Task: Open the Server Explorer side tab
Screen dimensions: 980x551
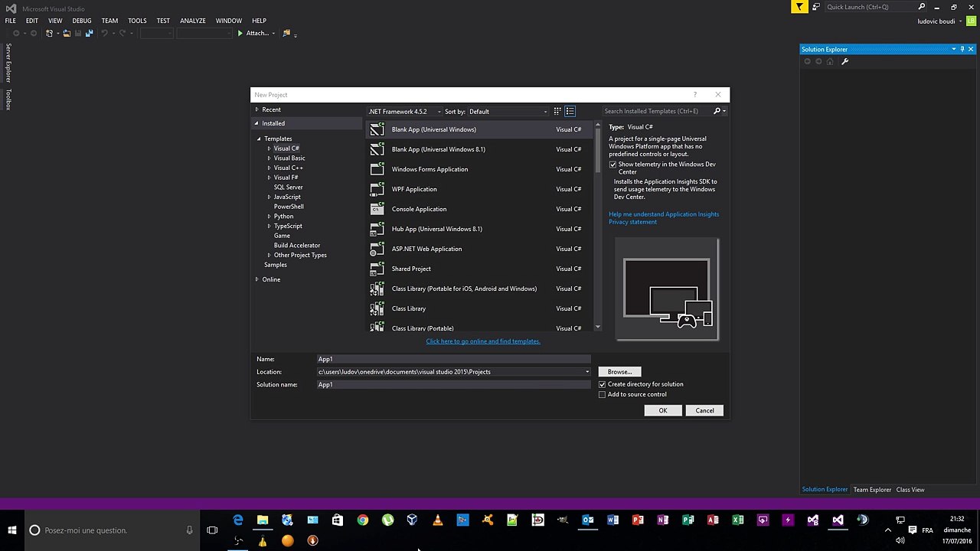Action: [x=8, y=63]
